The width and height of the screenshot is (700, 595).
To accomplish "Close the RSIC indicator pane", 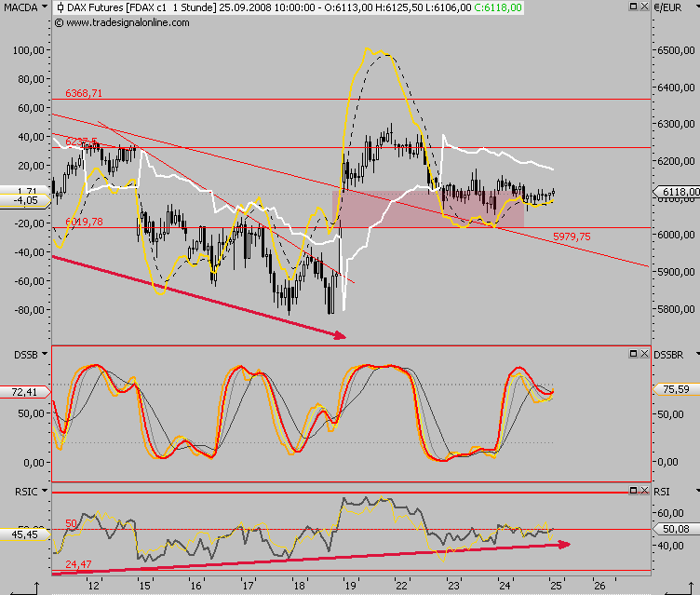I will (644, 491).
